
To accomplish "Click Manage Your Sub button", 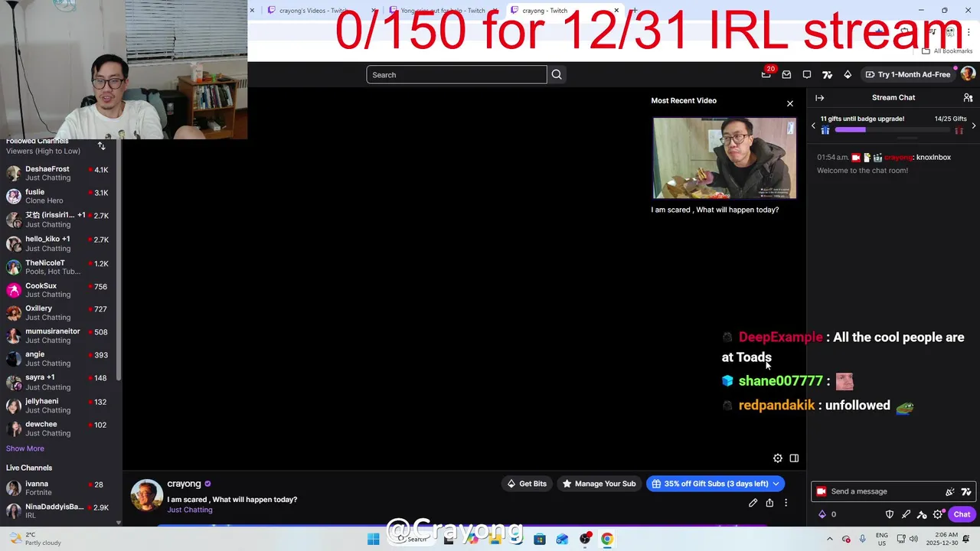I will (599, 484).
